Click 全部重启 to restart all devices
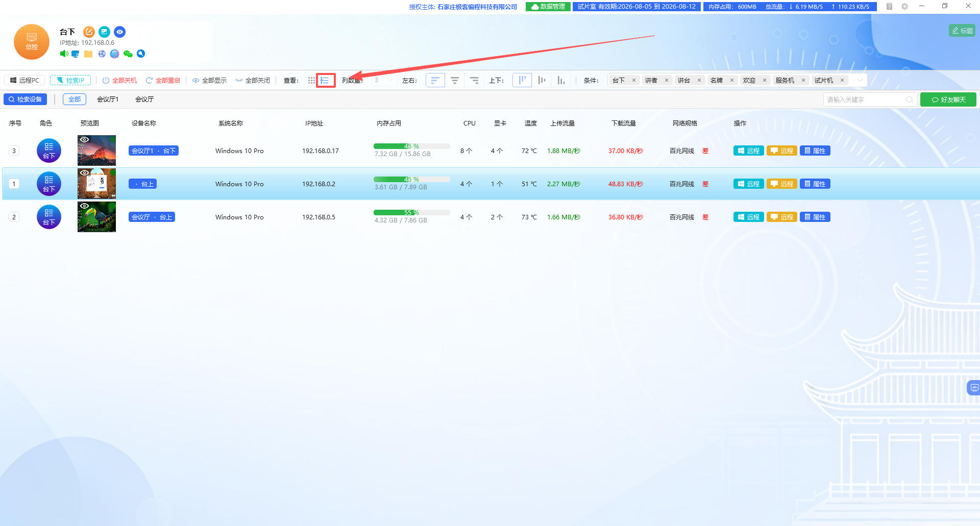The width and height of the screenshot is (980, 526). coord(163,80)
